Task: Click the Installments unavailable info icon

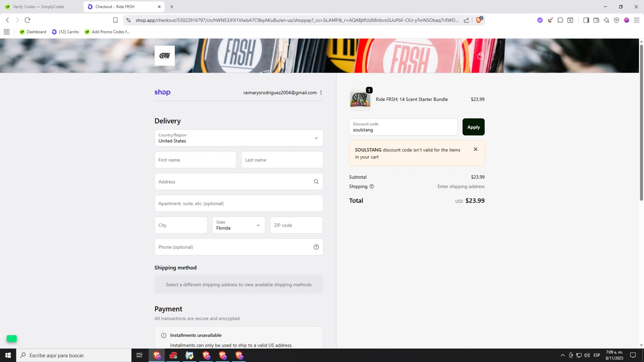Action: [x=164, y=335]
